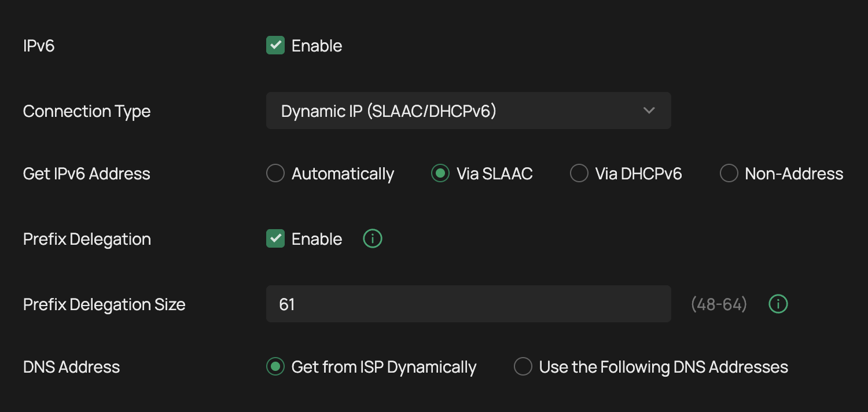
Task: Click the Get IPv6 Address label
Action: point(87,174)
